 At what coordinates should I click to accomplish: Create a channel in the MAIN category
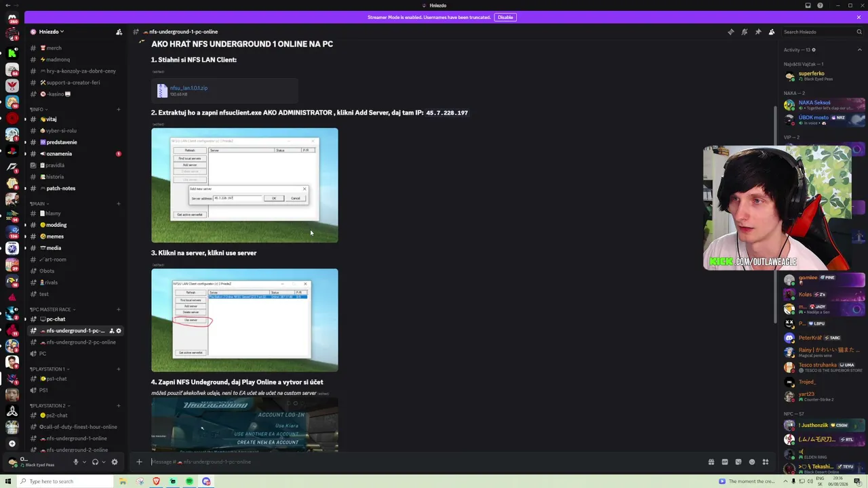tap(119, 203)
